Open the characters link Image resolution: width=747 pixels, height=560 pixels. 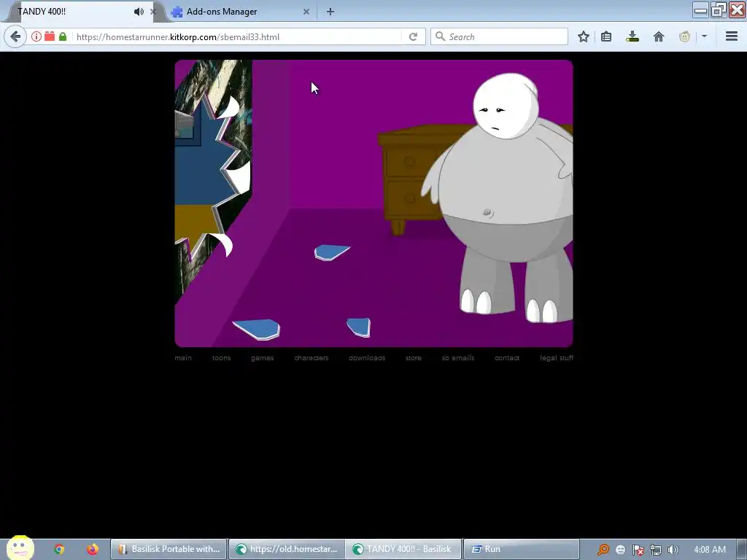pos(311,358)
